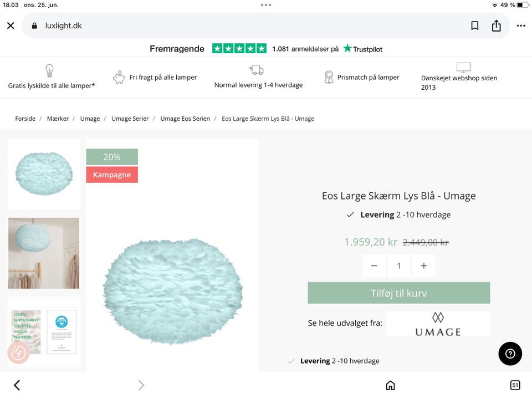Open the three-dots more options menu

pos(521,25)
